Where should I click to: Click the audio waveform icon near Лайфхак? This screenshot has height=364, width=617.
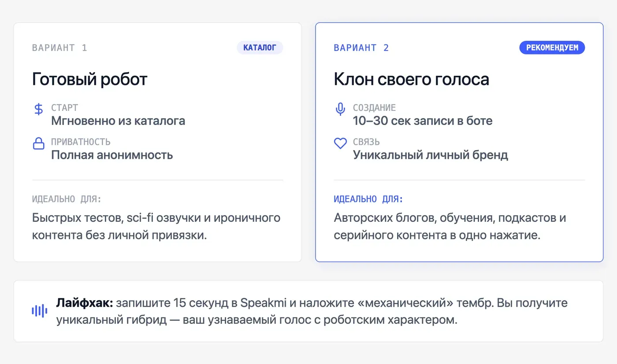39,311
